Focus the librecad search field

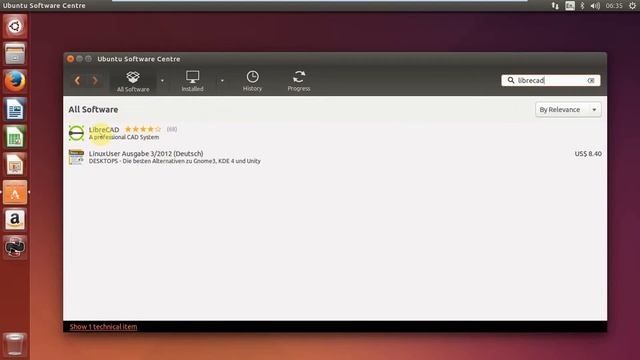[x=551, y=80]
